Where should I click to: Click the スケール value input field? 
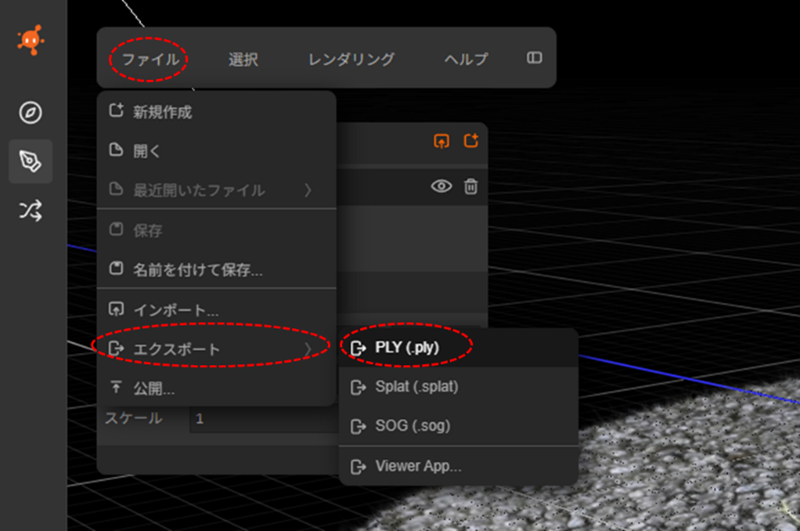click(262, 419)
